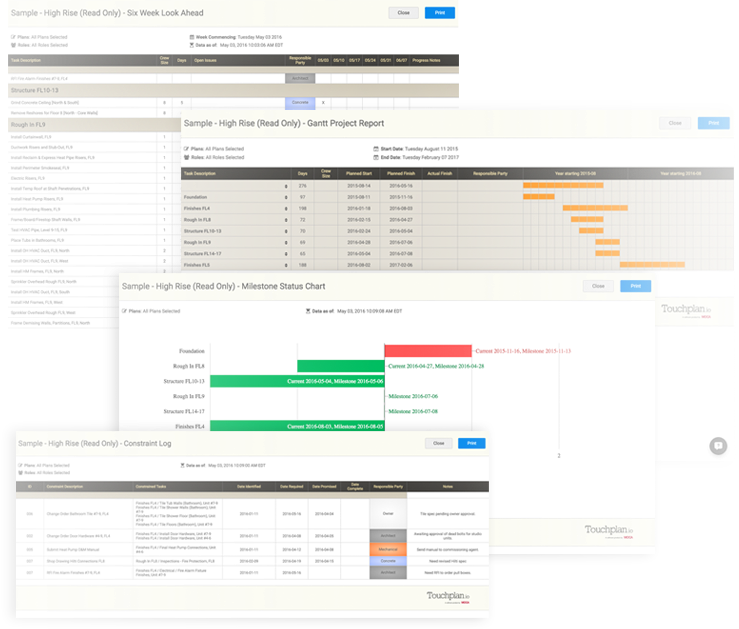Click Print in Six Week Look Ahead window
739x629 pixels.
[x=439, y=13]
